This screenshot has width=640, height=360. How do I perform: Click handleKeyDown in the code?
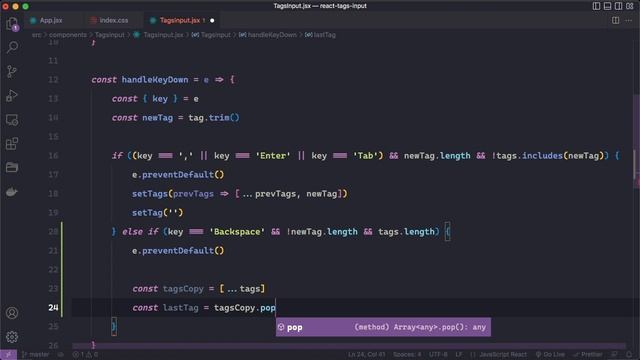[x=155, y=80]
